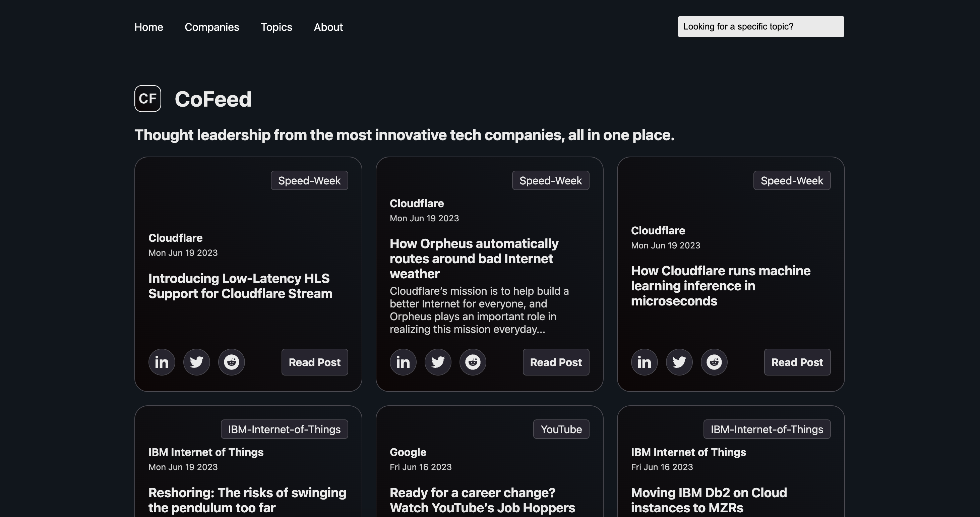Screen dimensions: 980x517
Task: Click date on Reshoring card
Action: click(x=183, y=467)
